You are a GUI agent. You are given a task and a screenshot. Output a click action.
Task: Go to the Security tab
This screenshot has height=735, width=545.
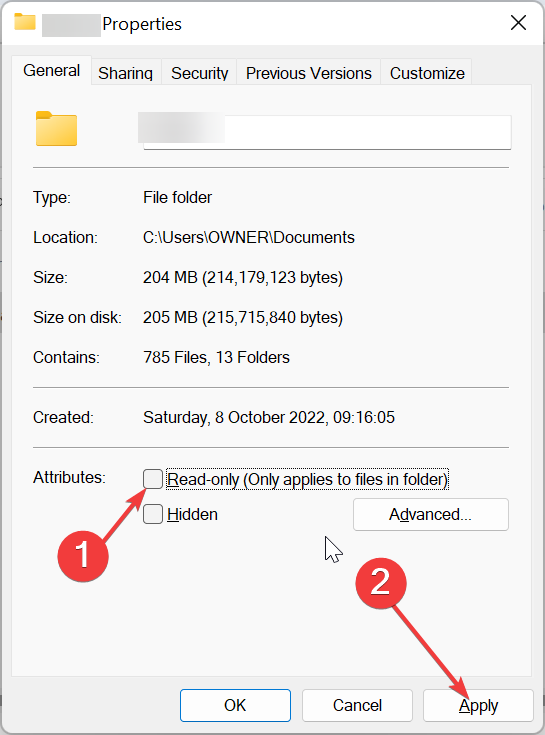point(199,73)
